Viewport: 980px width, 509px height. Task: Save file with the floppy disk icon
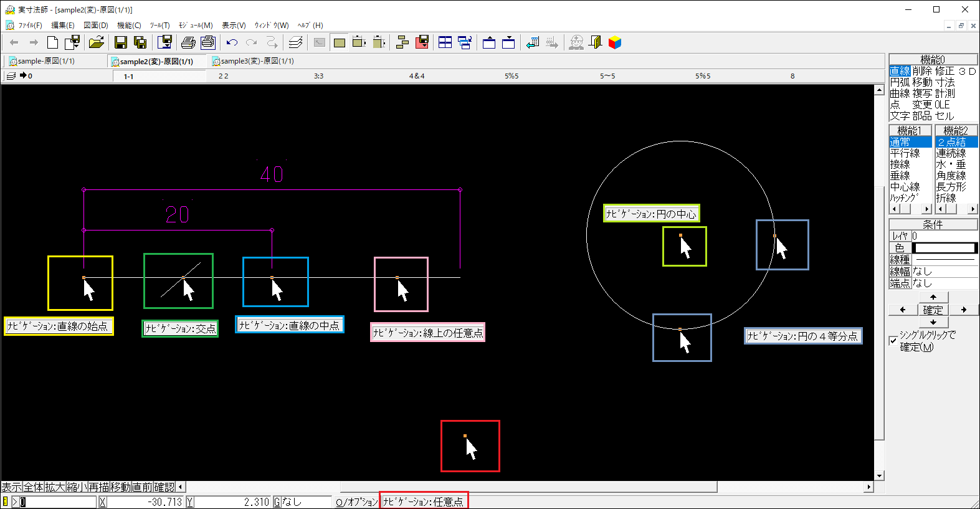click(121, 42)
